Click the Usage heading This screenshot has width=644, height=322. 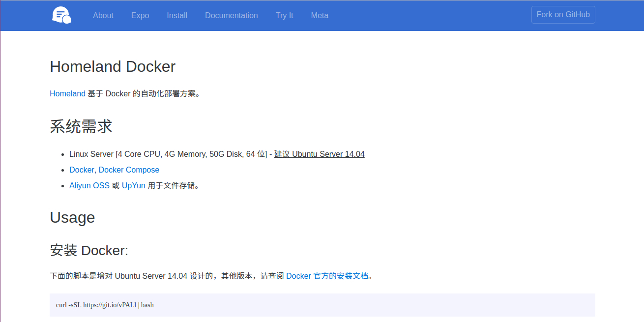72,217
